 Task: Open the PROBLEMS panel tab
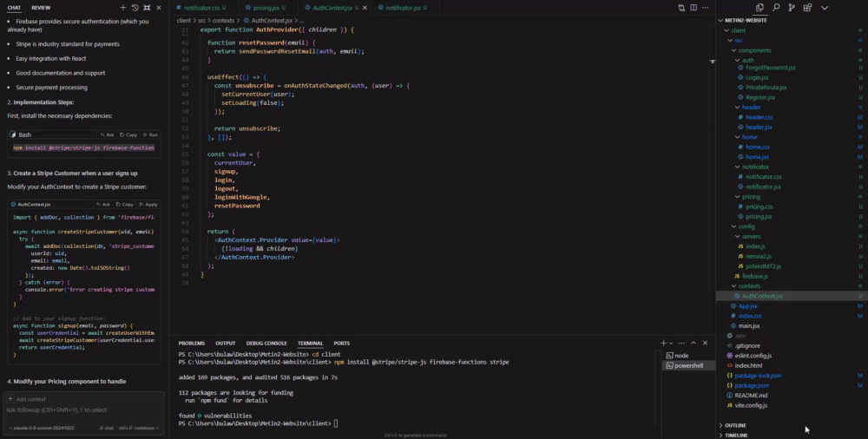click(x=192, y=344)
